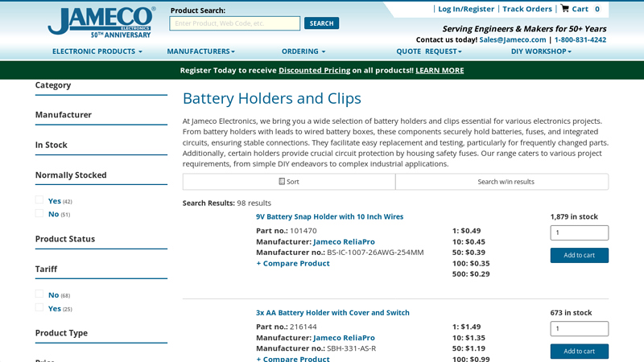Open 9V Battery Snap Holder product link
The height and width of the screenshot is (362, 644).
(x=329, y=216)
